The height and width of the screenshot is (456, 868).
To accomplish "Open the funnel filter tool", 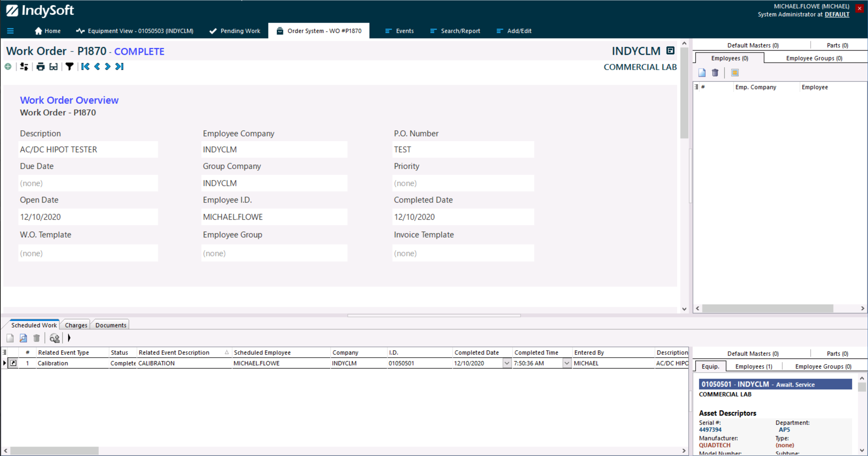I will tap(70, 67).
